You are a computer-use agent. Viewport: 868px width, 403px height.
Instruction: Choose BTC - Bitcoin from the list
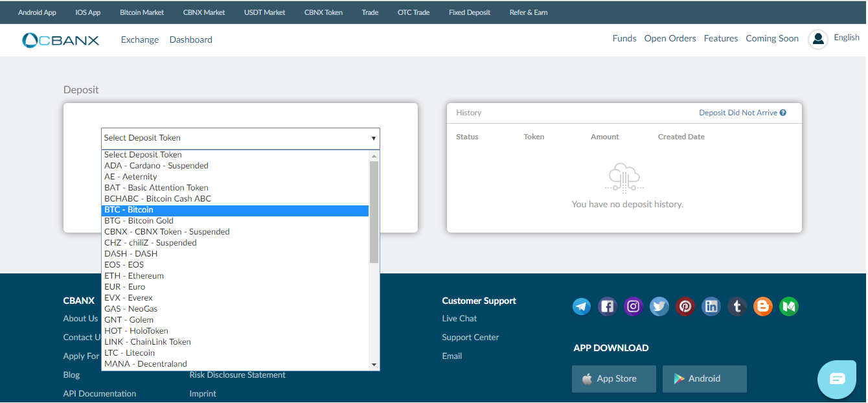point(235,210)
